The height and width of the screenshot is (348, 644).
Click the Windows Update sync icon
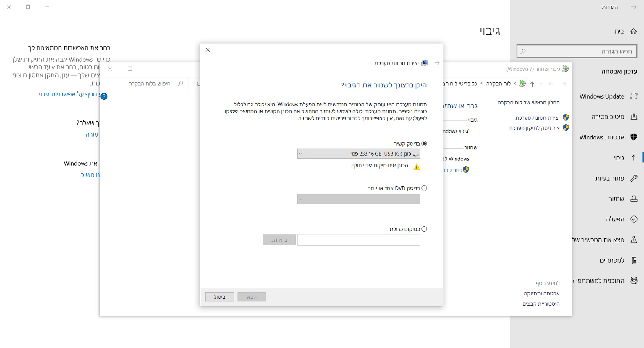click(x=634, y=96)
